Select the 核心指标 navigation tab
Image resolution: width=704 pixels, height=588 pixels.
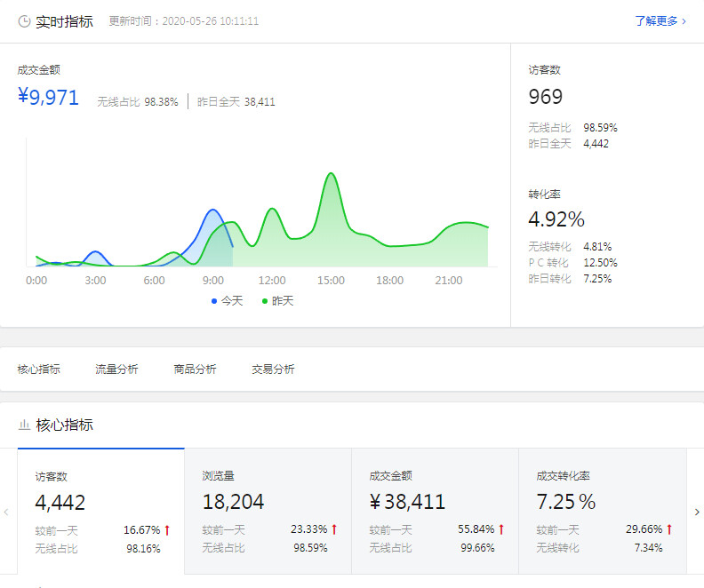point(39,369)
